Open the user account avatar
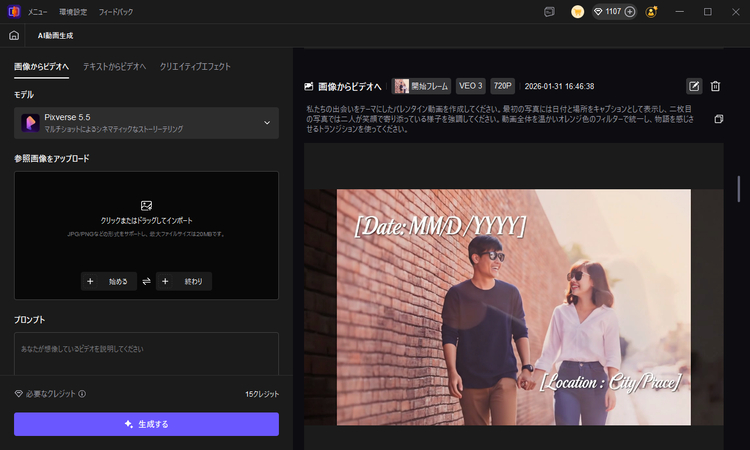The image size is (750, 450). [x=652, y=12]
